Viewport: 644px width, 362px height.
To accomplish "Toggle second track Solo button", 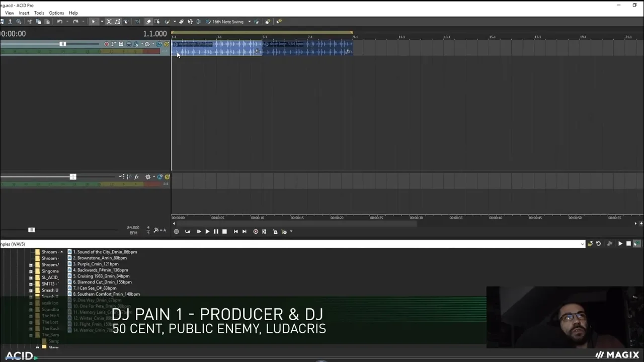I will (x=167, y=176).
